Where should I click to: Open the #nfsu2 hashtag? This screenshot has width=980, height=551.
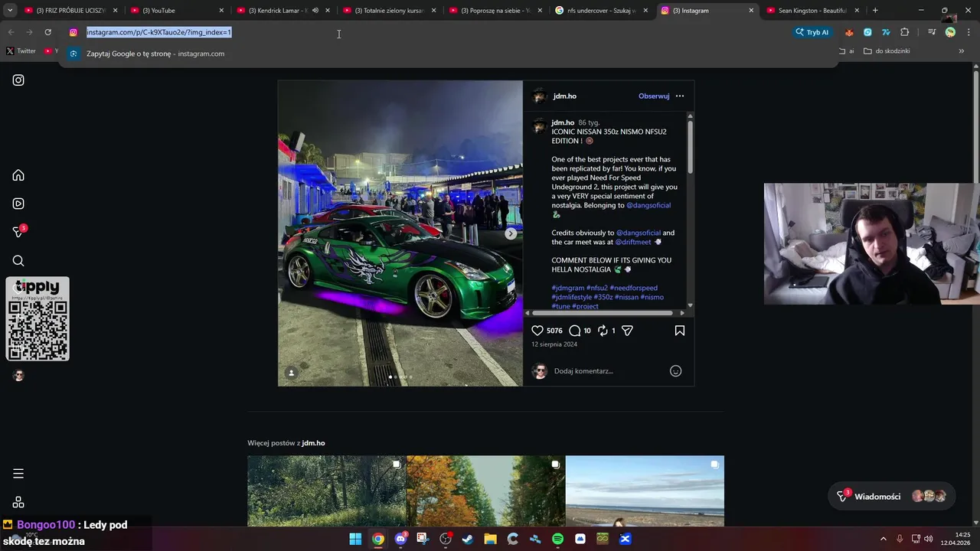[x=596, y=289]
